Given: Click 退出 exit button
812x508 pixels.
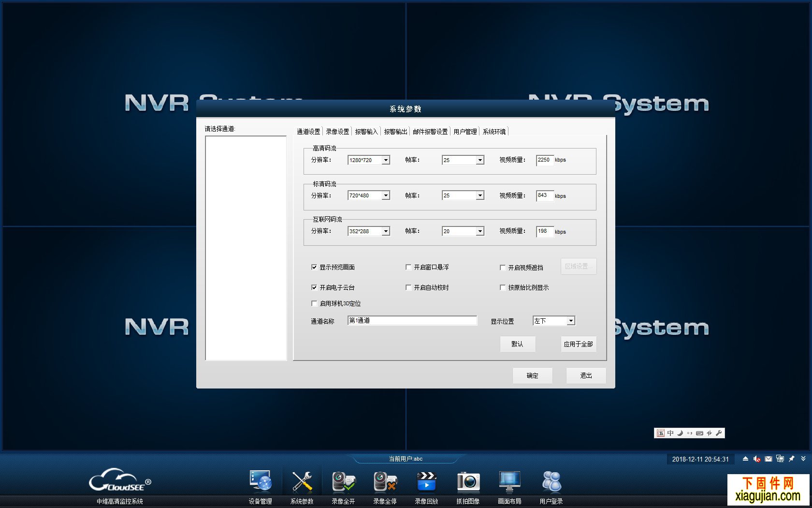Looking at the screenshot, I should click(x=586, y=375).
